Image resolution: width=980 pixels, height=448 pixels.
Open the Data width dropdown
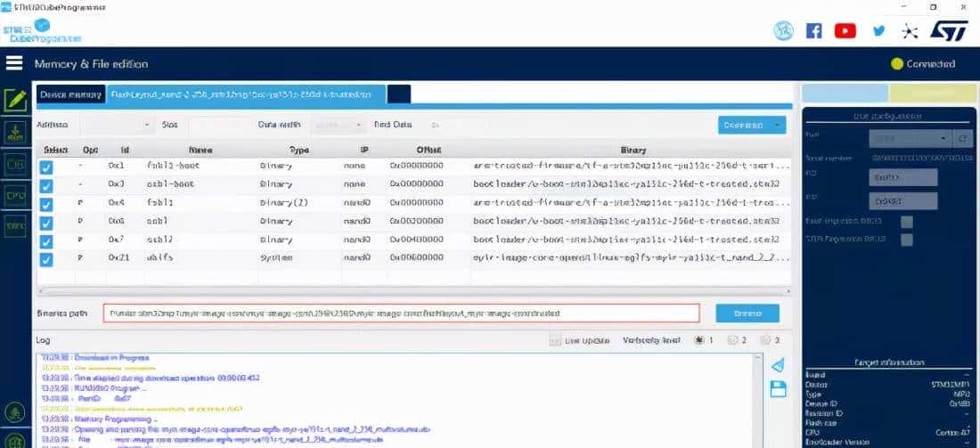click(x=339, y=126)
